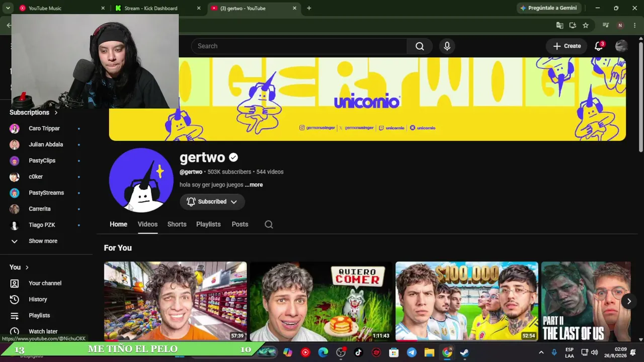
Task: Open the channel Posts tab
Action: click(240, 224)
